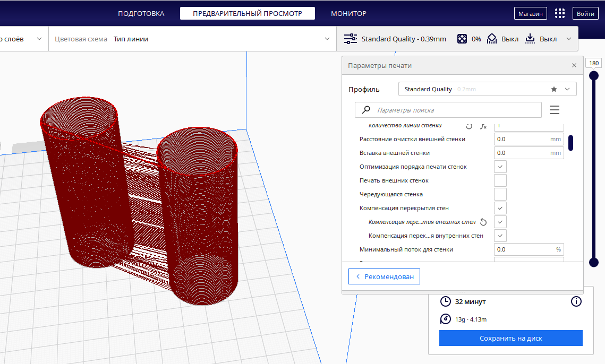
Task: Reset the Компенсация внешних стен setting
Action: pos(483,222)
